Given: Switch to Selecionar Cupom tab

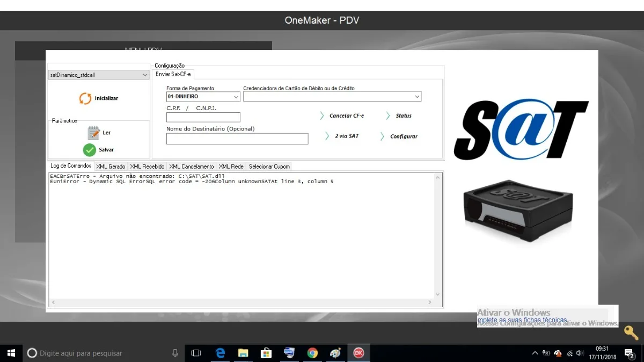Looking at the screenshot, I should pos(269,166).
